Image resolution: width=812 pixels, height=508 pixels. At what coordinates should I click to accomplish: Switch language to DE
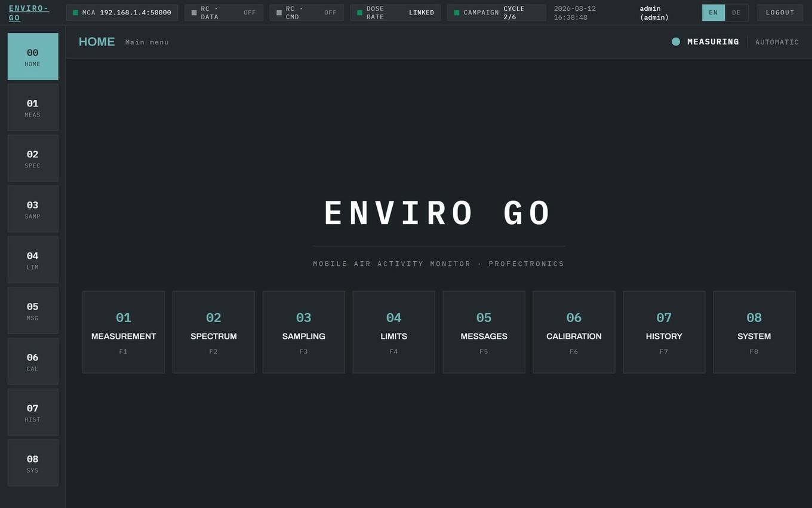(736, 13)
